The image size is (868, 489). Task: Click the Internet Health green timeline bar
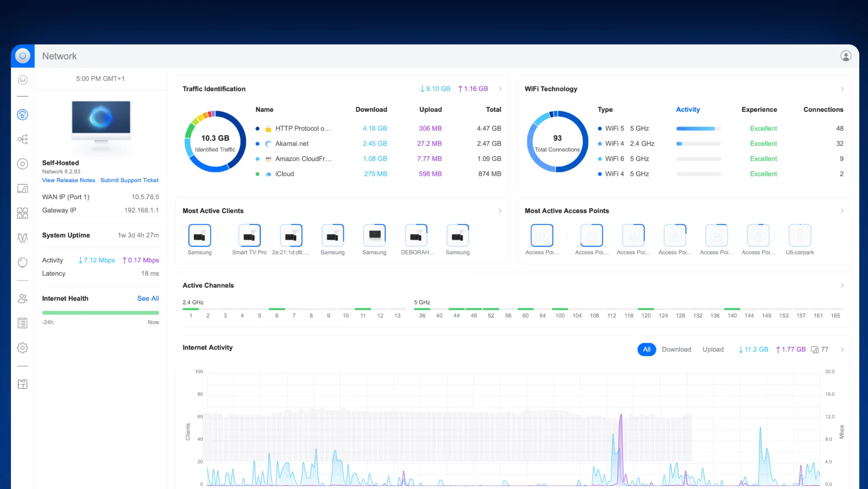click(101, 312)
